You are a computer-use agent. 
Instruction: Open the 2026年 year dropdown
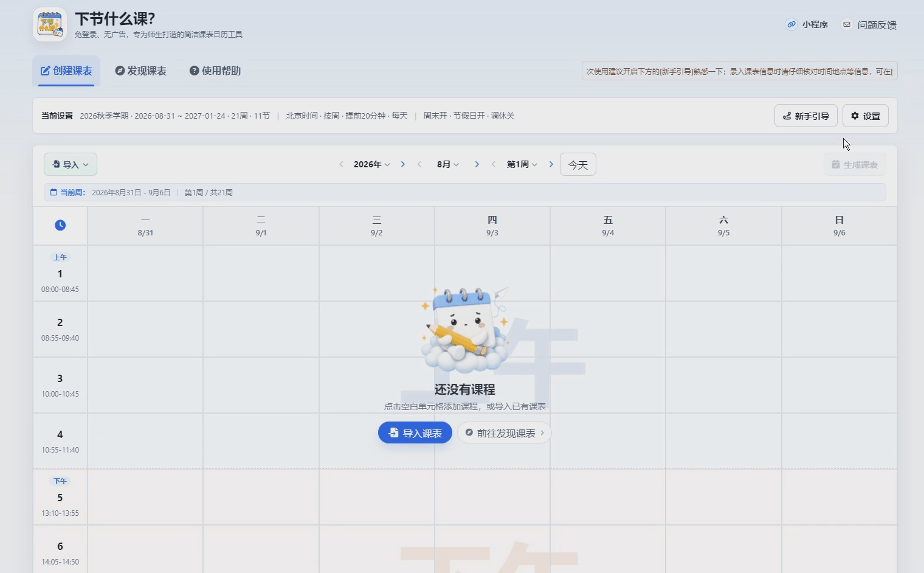pyautogui.click(x=372, y=164)
